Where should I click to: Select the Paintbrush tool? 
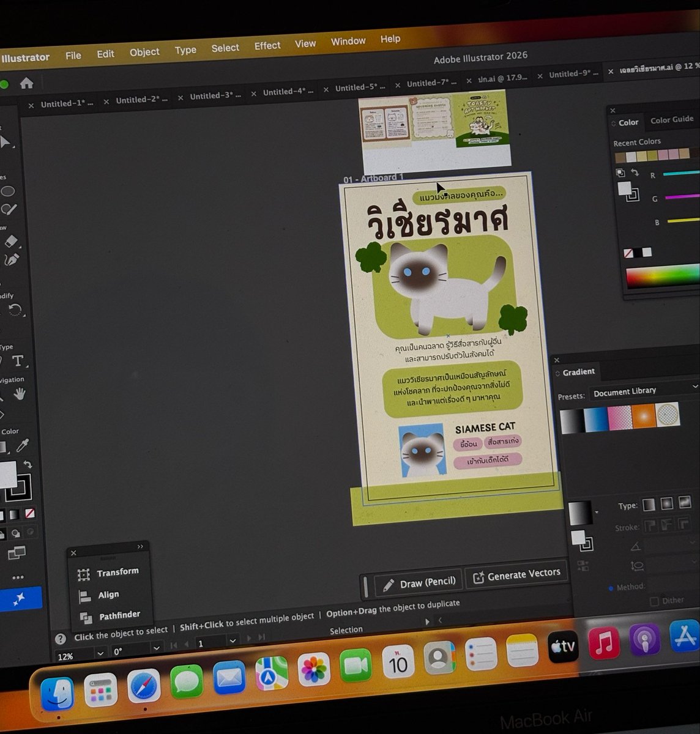click(x=9, y=210)
